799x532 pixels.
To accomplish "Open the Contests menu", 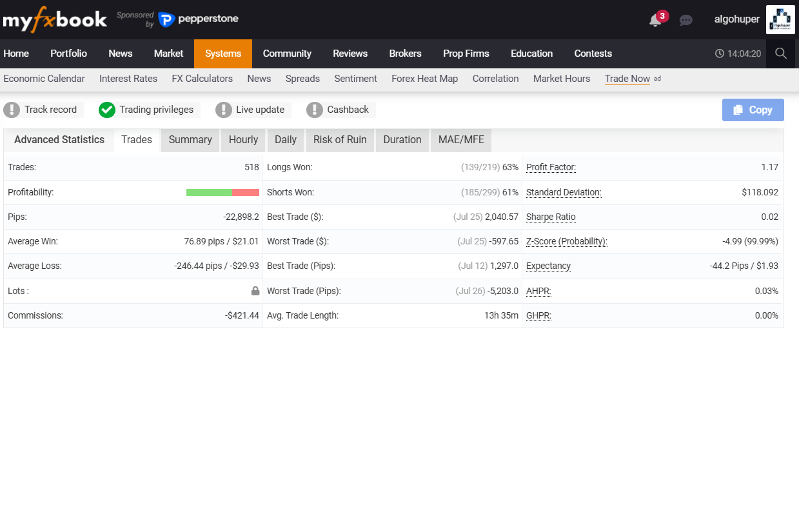I will (x=593, y=54).
